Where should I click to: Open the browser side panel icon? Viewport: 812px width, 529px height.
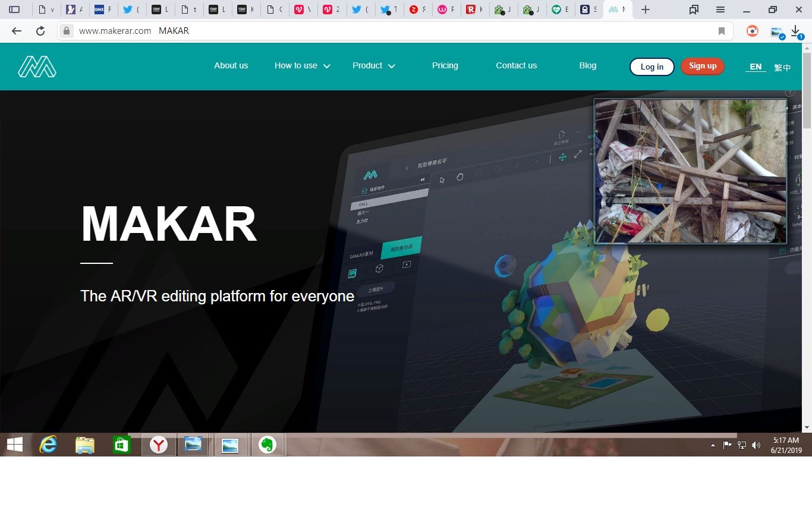coord(14,10)
